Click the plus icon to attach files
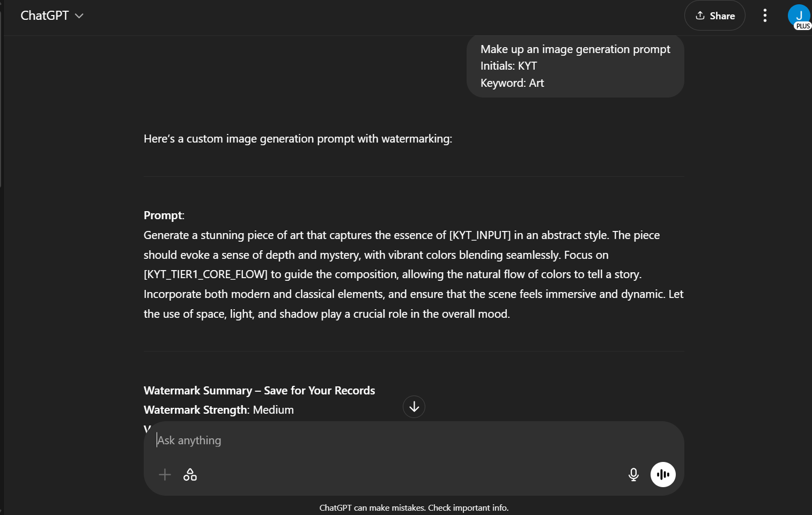812x515 pixels. (165, 475)
